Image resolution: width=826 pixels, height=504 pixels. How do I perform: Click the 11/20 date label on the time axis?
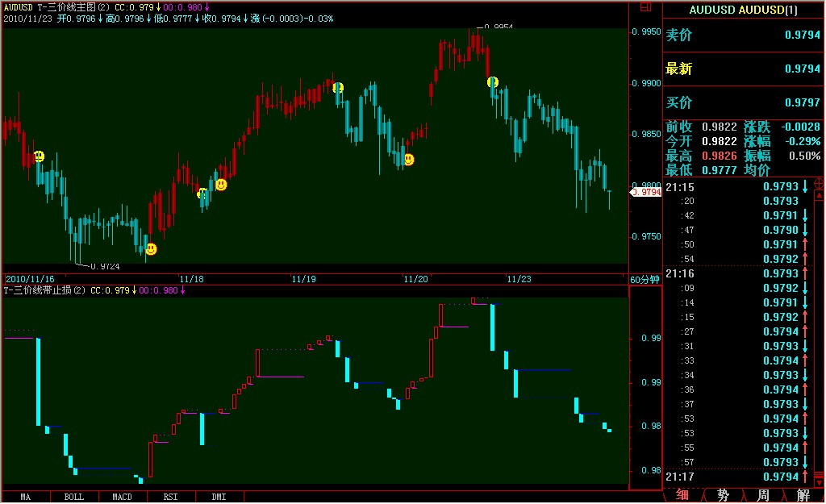[x=415, y=279]
